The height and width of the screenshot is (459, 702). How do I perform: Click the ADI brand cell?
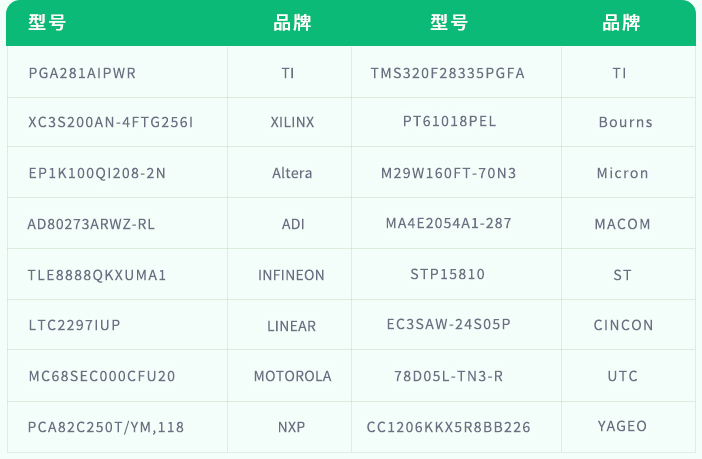(293, 224)
